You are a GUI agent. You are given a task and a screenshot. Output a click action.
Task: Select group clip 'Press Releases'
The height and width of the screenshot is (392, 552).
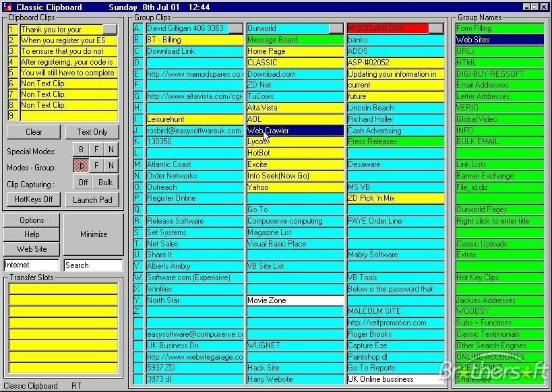396,141
